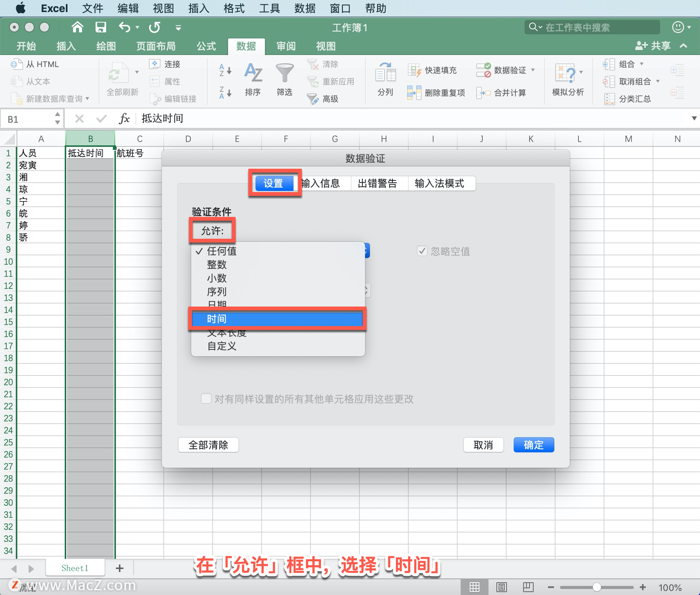Click What-If Analysis icon
700x595 pixels.
click(x=565, y=73)
